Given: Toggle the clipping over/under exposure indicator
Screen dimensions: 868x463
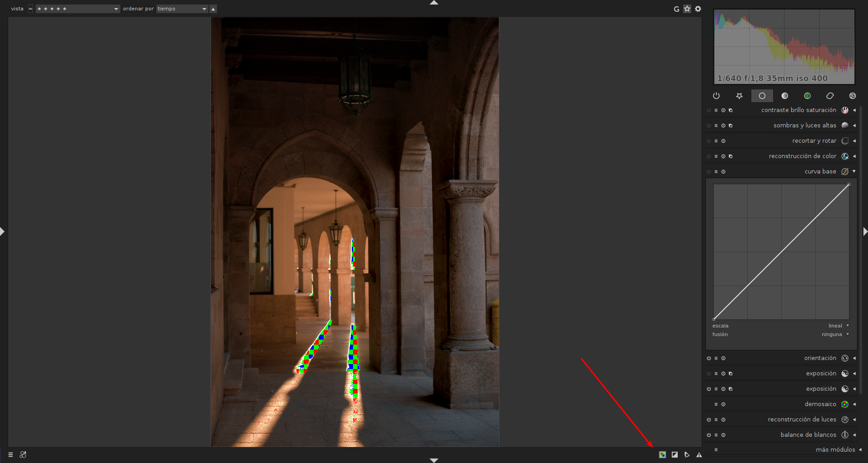Looking at the screenshot, I should click(675, 455).
